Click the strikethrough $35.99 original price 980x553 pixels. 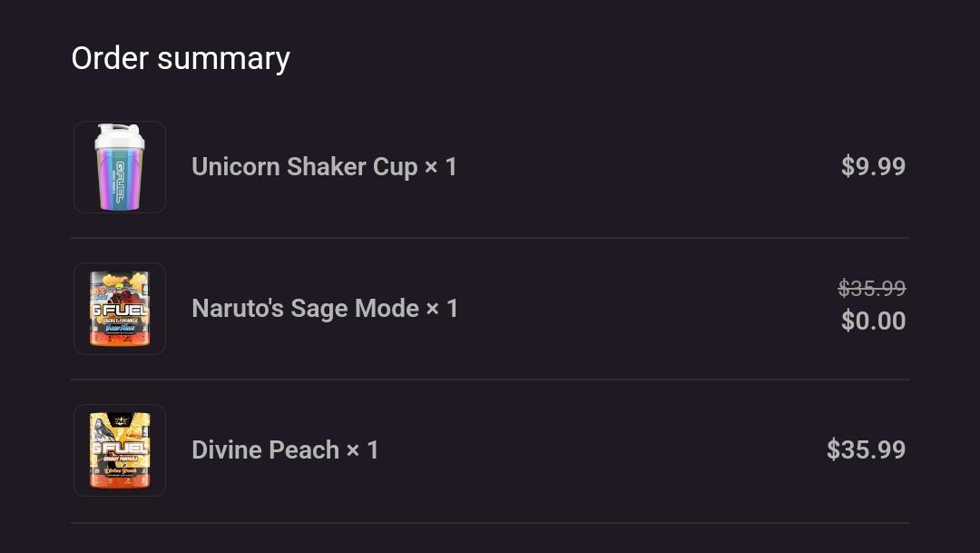coord(871,288)
